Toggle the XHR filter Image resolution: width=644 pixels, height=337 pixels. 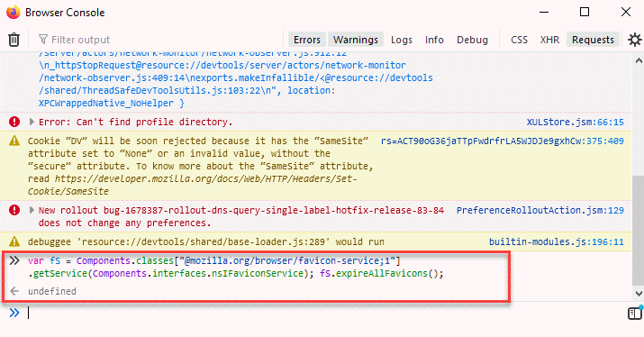click(x=549, y=40)
